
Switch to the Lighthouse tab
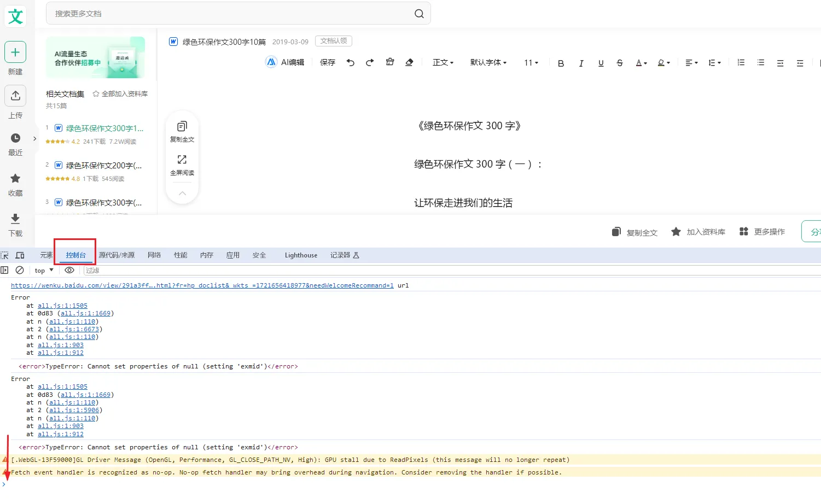tap(301, 255)
